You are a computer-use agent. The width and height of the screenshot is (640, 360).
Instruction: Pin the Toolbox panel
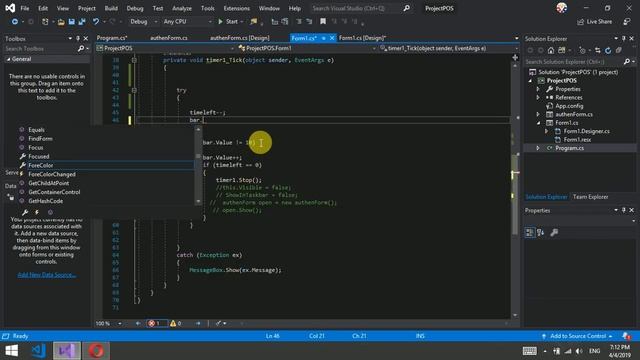78,38
